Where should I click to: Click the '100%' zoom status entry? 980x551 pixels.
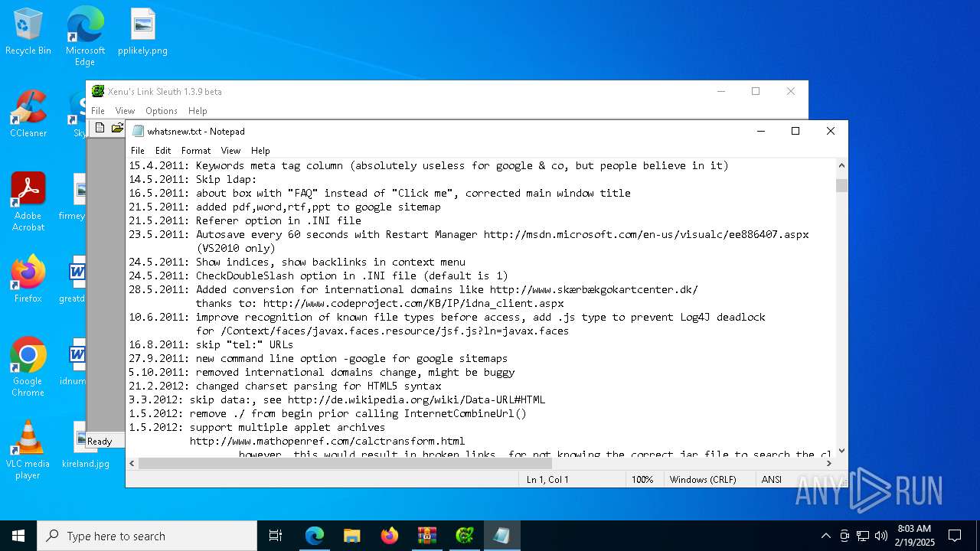click(642, 479)
